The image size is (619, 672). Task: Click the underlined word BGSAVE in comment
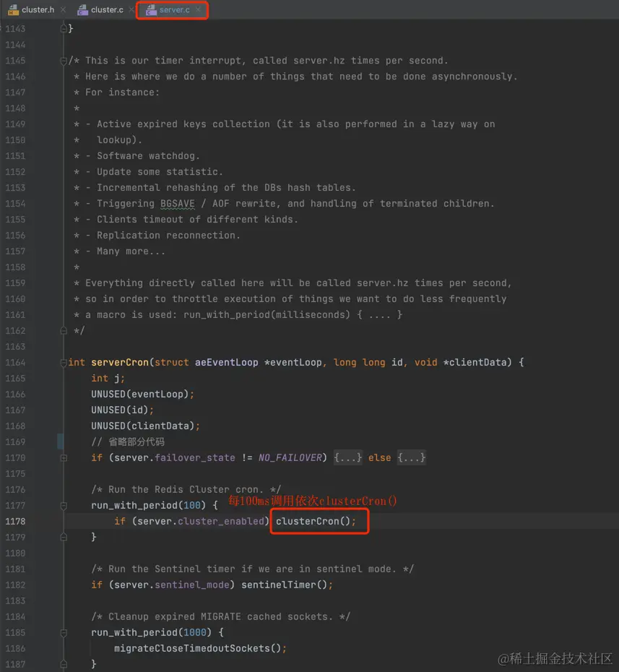coord(178,204)
